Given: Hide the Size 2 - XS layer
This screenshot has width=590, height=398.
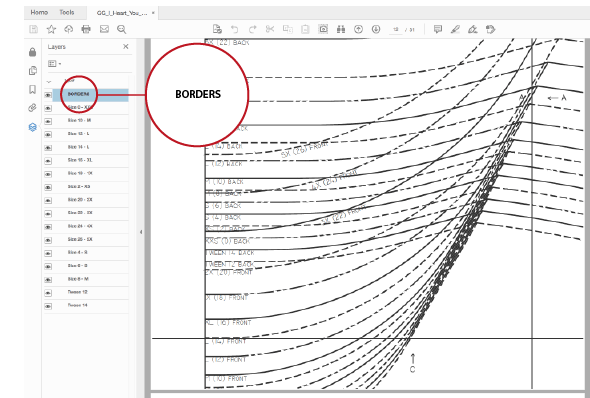Looking at the screenshot, I should coord(48,187).
